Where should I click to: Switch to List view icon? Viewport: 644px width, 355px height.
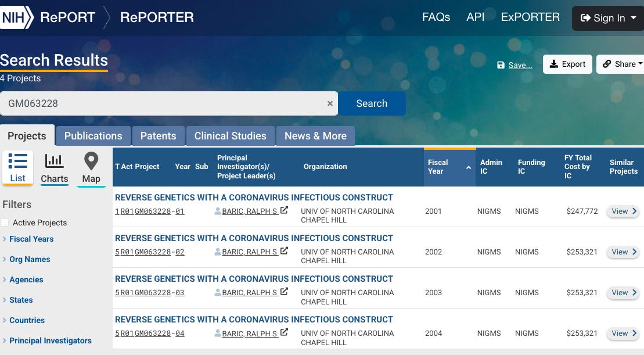pyautogui.click(x=17, y=162)
